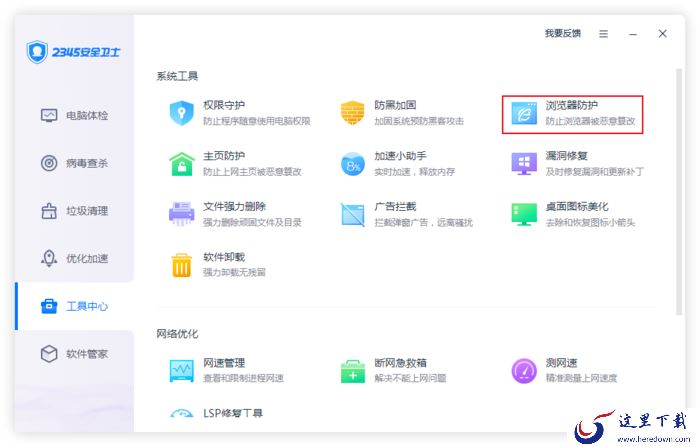
Task: Open the 主页防护 house icon
Action: tap(182, 164)
